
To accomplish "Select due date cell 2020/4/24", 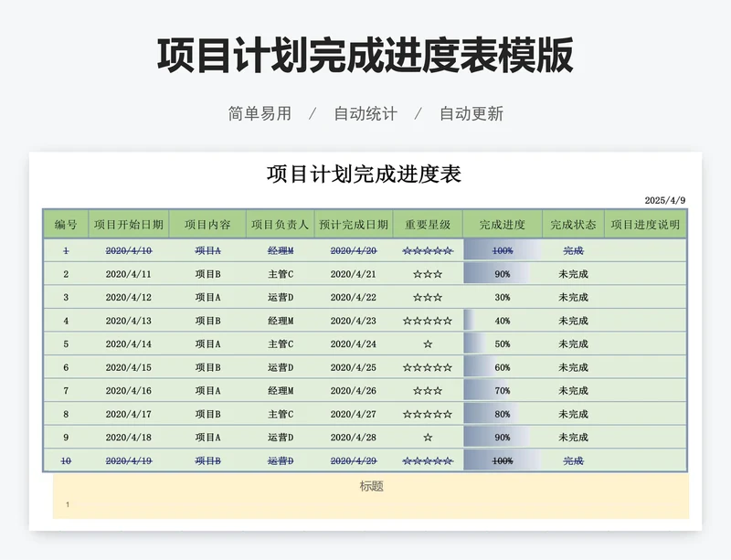I will pyautogui.click(x=354, y=344).
